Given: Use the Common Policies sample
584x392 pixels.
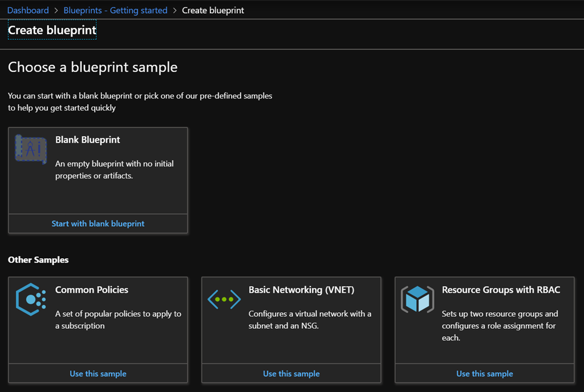Looking at the screenshot, I should tap(98, 374).
